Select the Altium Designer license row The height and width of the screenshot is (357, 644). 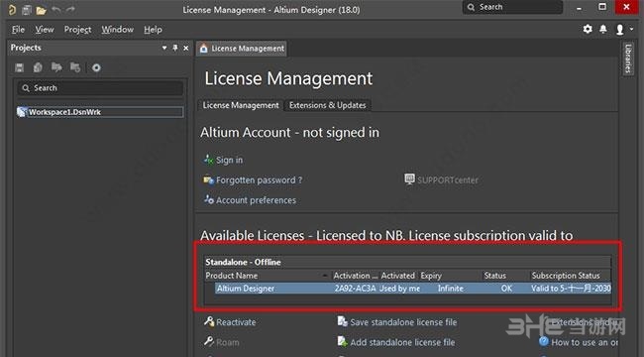tap(413, 289)
